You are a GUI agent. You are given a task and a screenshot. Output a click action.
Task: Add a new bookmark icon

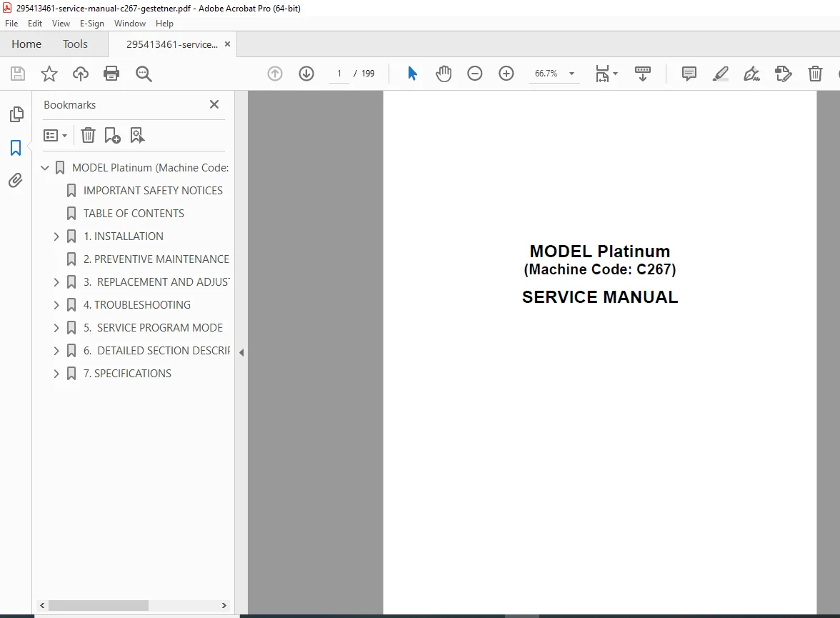(113, 135)
